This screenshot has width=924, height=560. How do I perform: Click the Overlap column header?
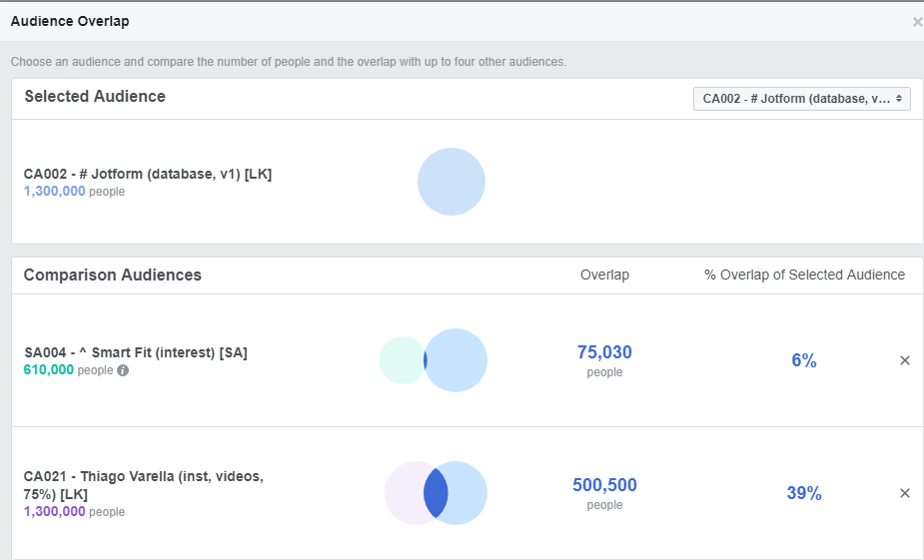pos(604,275)
